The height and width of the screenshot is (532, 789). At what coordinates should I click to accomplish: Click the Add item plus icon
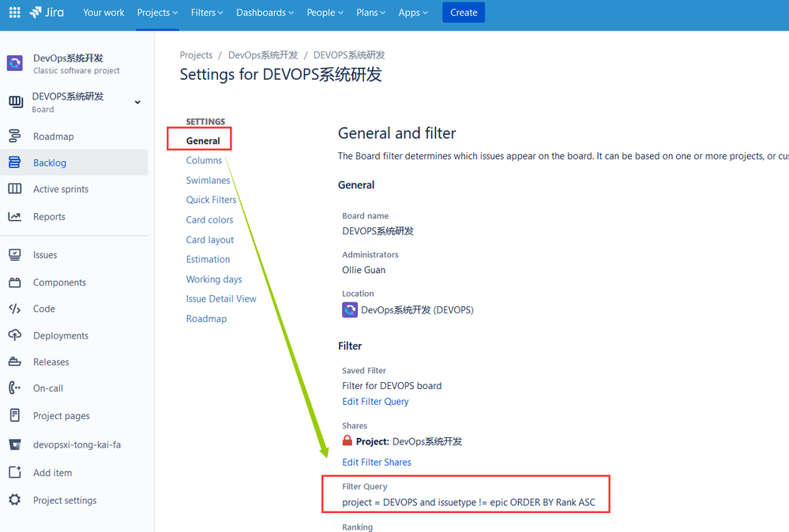(x=14, y=472)
